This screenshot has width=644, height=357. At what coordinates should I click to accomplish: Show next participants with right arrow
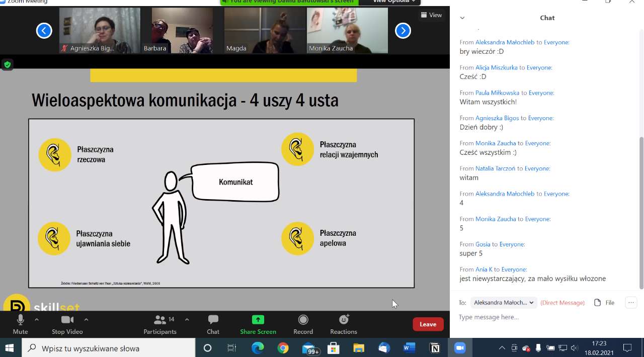[x=403, y=31]
